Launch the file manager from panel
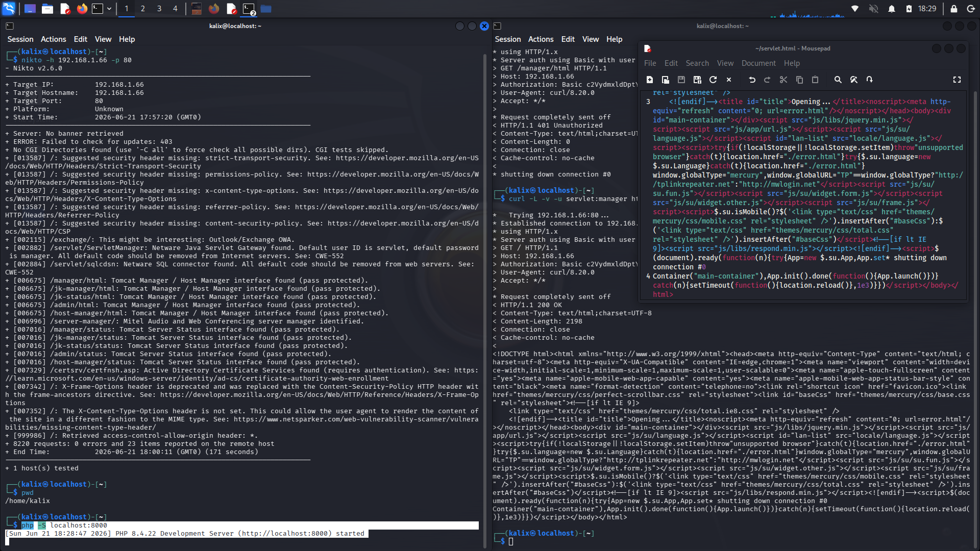The height and width of the screenshot is (551, 980). [47, 9]
